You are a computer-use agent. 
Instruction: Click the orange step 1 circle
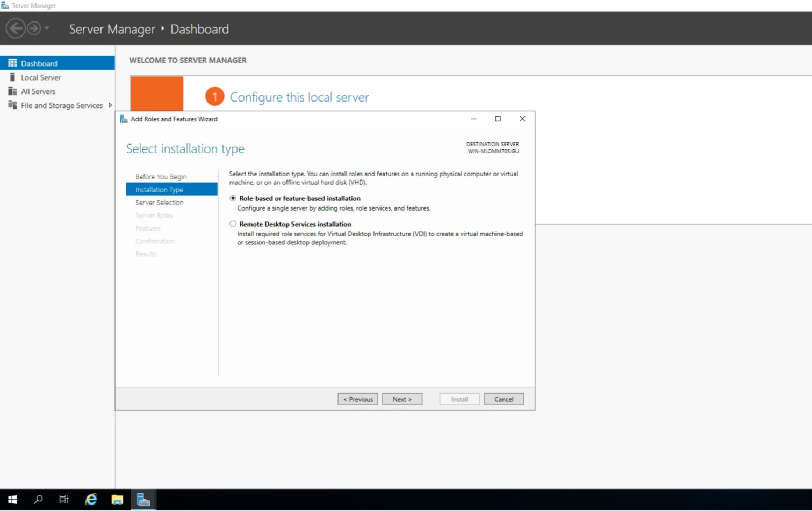pos(214,97)
